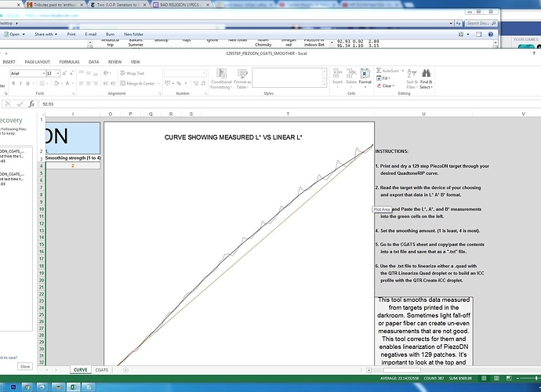The image size is (541, 392).
Task: Open Conditional Formatting dropdown
Action: point(221,78)
